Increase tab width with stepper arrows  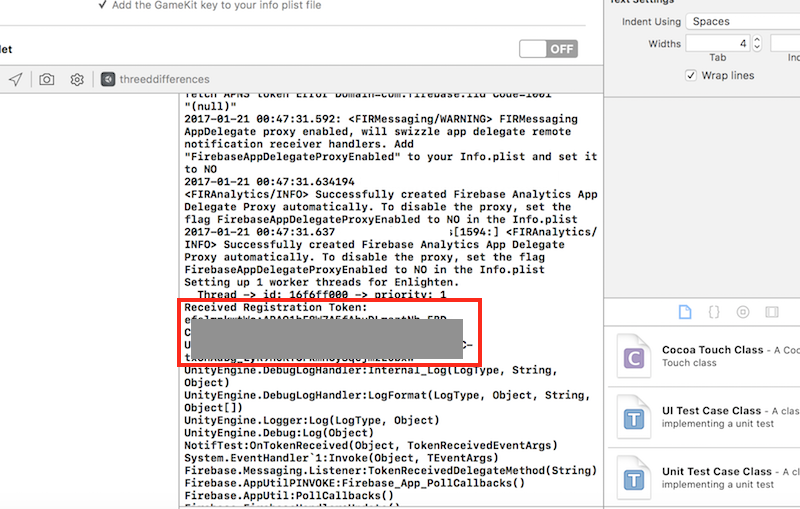pos(757,39)
